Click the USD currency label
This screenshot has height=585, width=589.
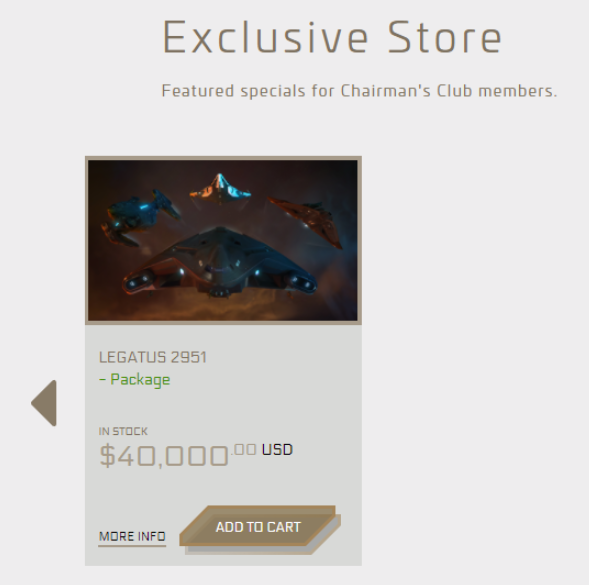coord(277,450)
